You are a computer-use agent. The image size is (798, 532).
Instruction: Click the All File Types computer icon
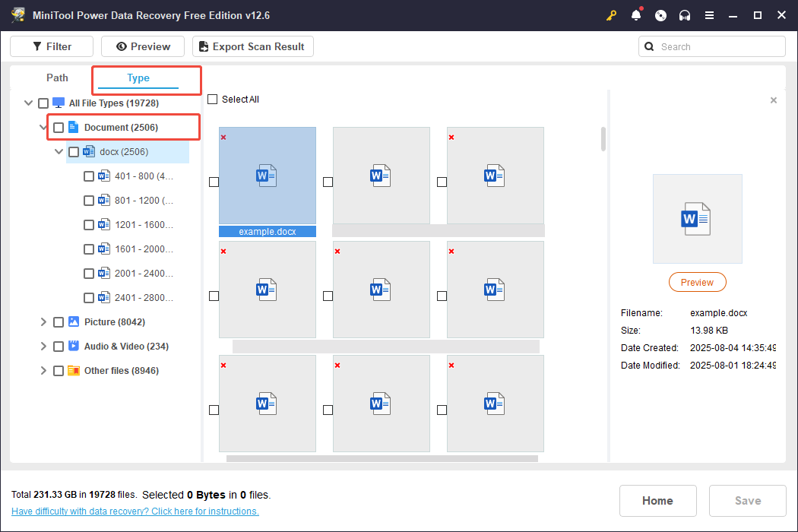click(x=59, y=103)
